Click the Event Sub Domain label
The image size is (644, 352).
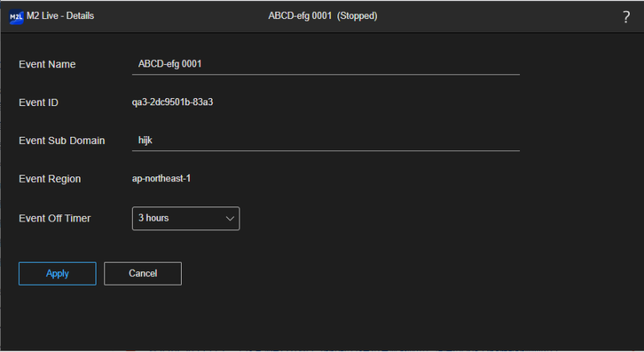pos(62,141)
